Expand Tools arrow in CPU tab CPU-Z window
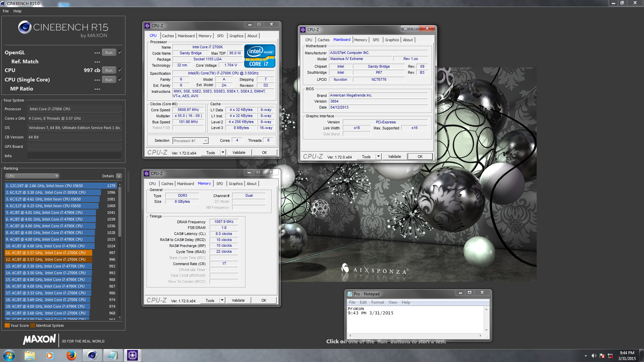This screenshot has width=644, height=362. pyautogui.click(x=222, y=153)
